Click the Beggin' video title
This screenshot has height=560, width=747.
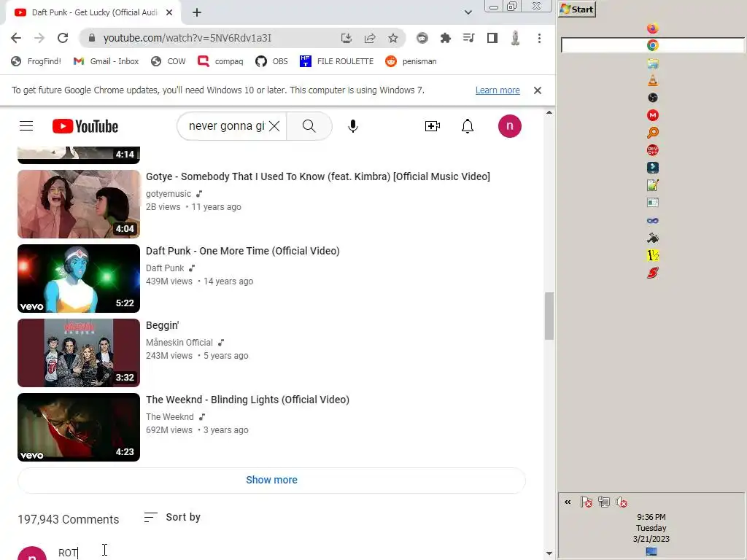click(163, 325)
